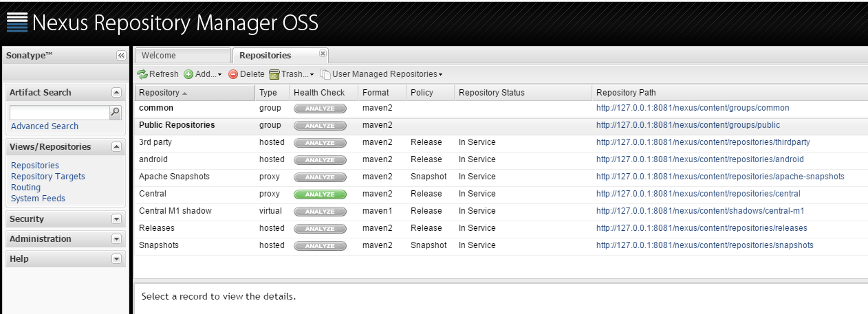Sort by the Repository column header

click(195, 93)
